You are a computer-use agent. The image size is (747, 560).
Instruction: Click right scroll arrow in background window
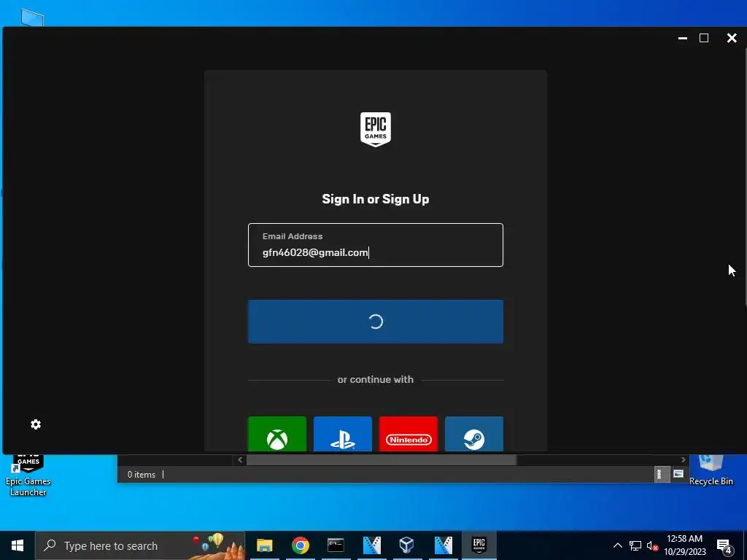click(x=683, y=459)
